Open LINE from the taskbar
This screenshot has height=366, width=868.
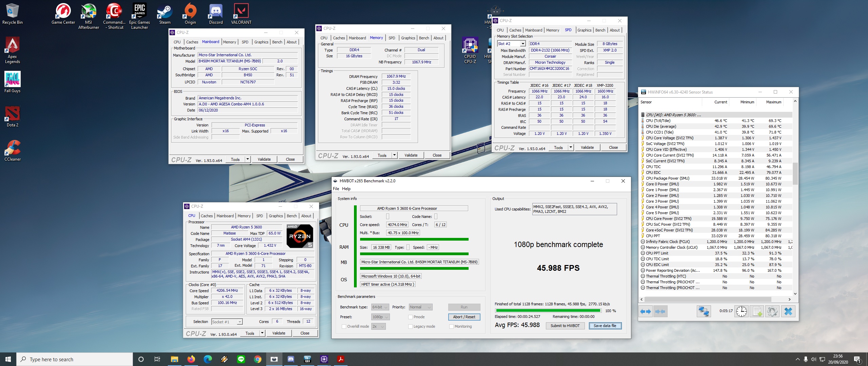click(241, 359)
